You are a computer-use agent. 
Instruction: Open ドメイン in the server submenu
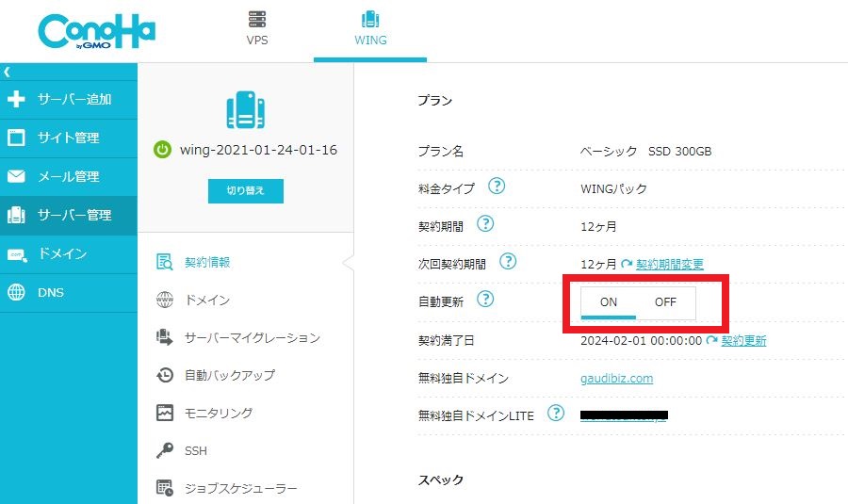207,301
